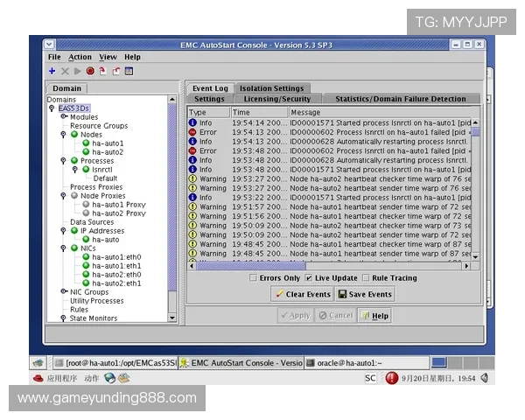Switch to root@ha-auto1 terminal taskbar item
The height and width of the screenshot is (420, 525).
[115, 363]
